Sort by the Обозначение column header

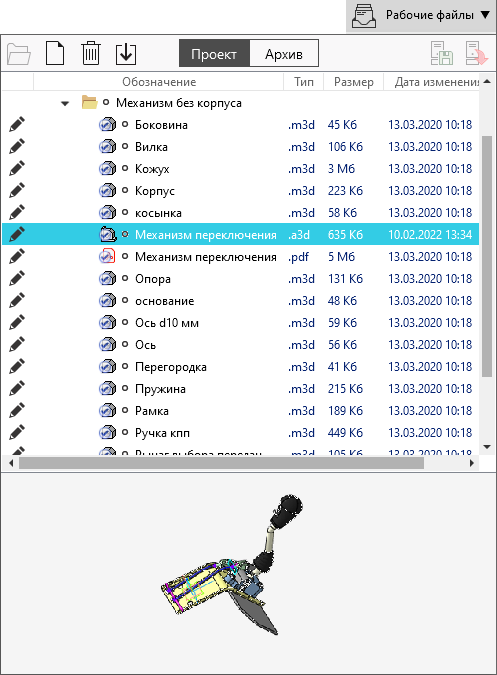pos(159,82)
